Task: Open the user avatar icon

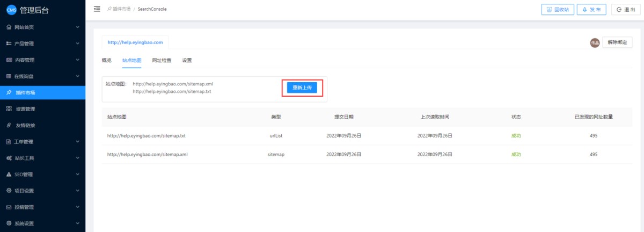Action: (595, 42)
